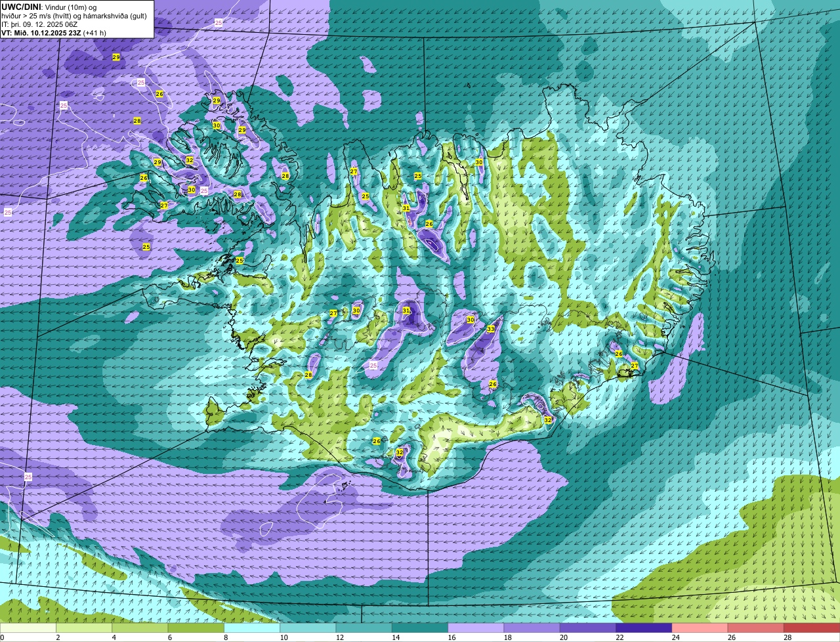Pick the 20–22 m/s violet legend band
840x642 pixels.
[588, 628]
